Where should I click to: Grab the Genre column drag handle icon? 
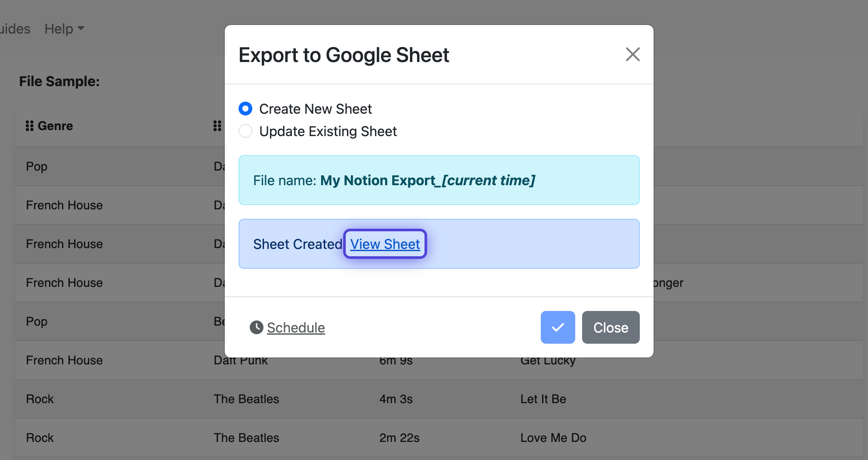(x=29, y=126)
